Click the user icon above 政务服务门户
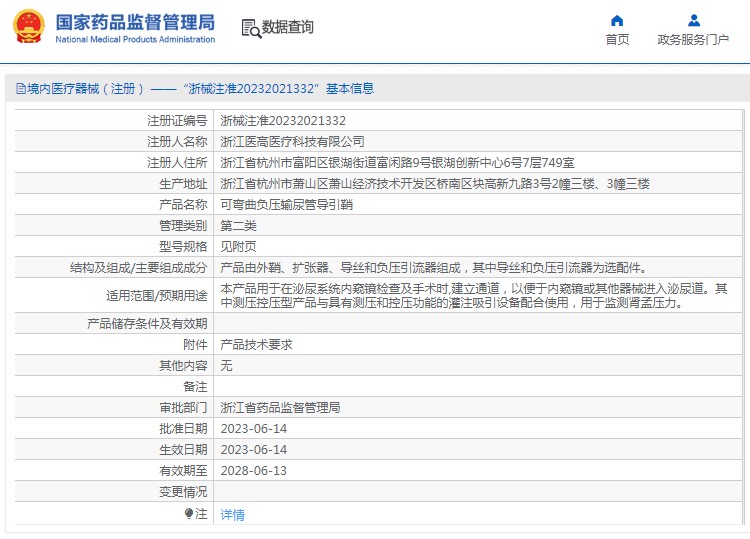Image resolution: width=750 pixels, height=539 pixels. (x=694, y=21)
